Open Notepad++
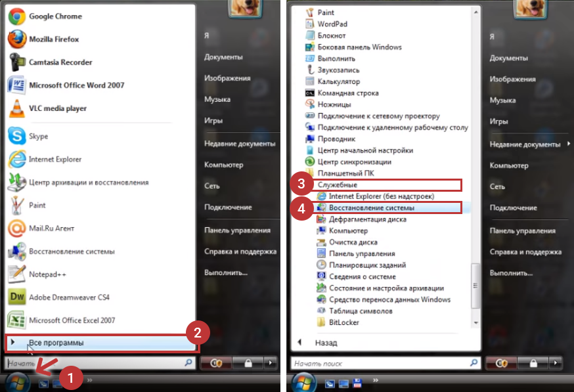The image size is (574, 392). click(37, 274)
